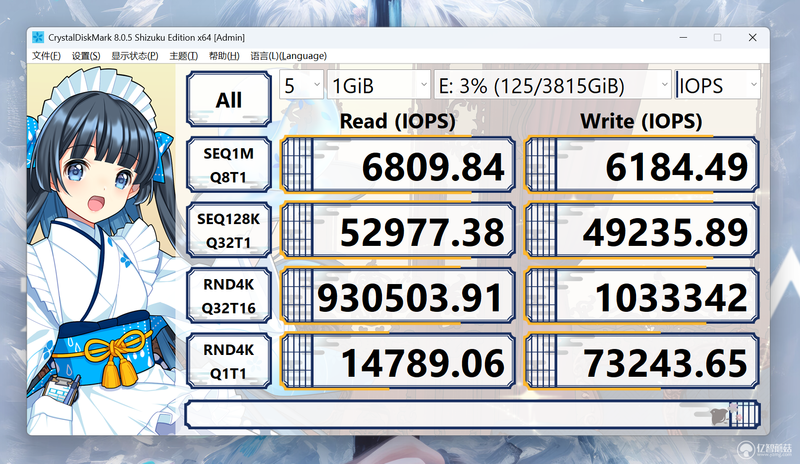Click the SEQ128K read result 52977.38
The width and height of the screenshot is (800, 464).
click(397, 230)
